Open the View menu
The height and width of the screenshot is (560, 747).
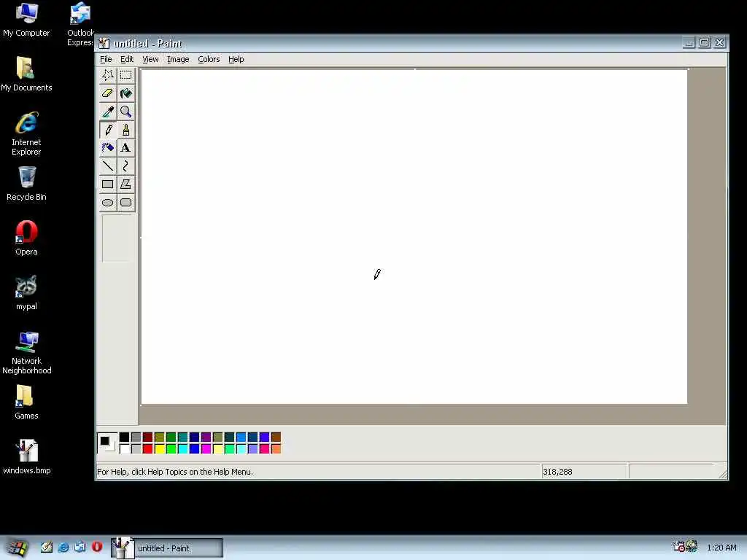[x=150, y=59]
